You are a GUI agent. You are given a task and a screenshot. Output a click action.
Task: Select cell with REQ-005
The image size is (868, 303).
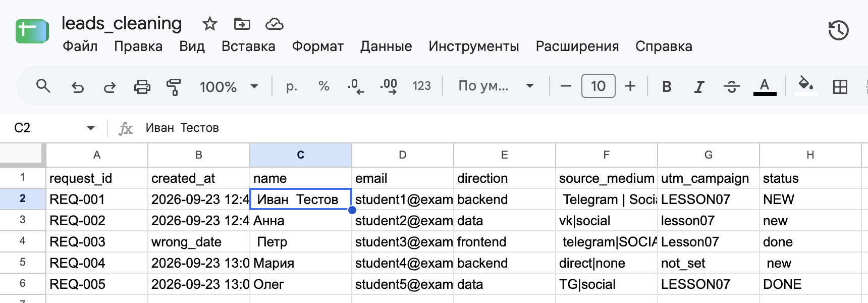tap(97, 284)
